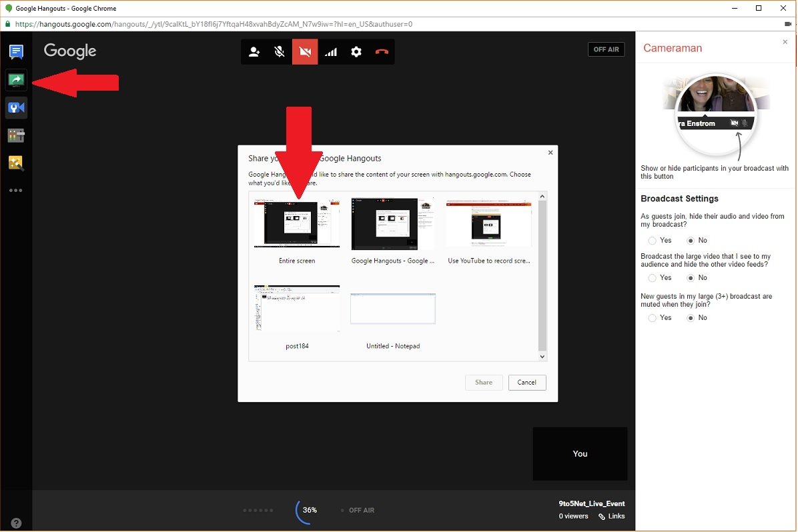Image resolution: width=798 pixels, height=532 pixels.
Task: Open the Cameraman tool icon
Action: (16, 107)
